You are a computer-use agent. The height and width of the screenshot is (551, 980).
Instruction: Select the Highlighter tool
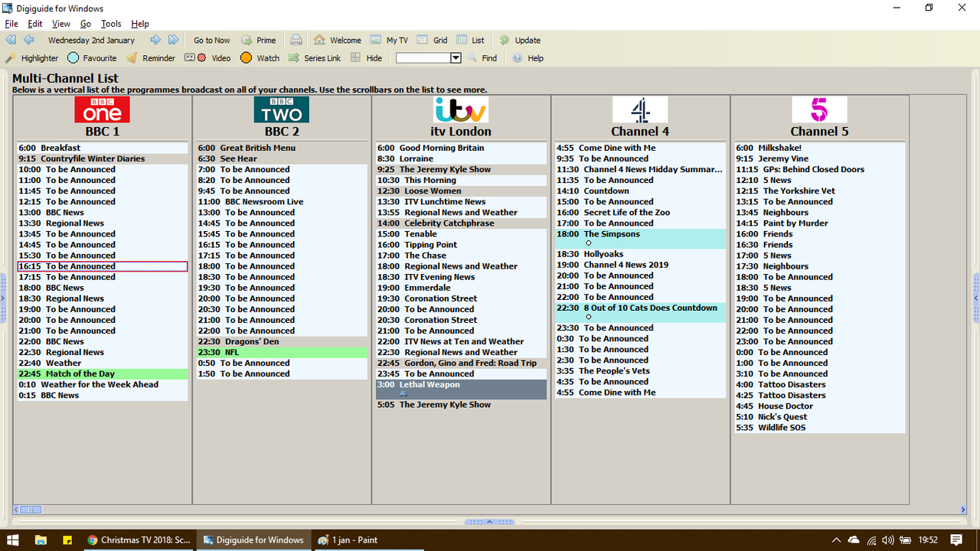click(32, 58)
